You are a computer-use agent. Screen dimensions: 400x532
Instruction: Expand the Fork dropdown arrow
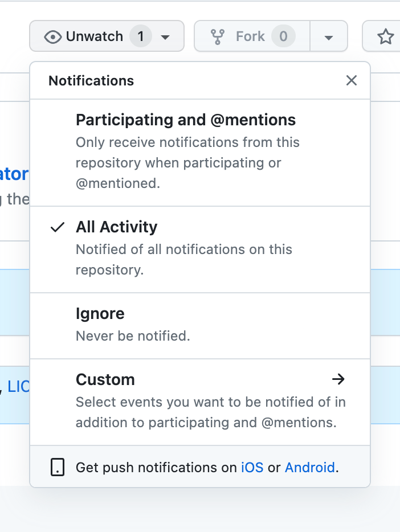[329, 36]
